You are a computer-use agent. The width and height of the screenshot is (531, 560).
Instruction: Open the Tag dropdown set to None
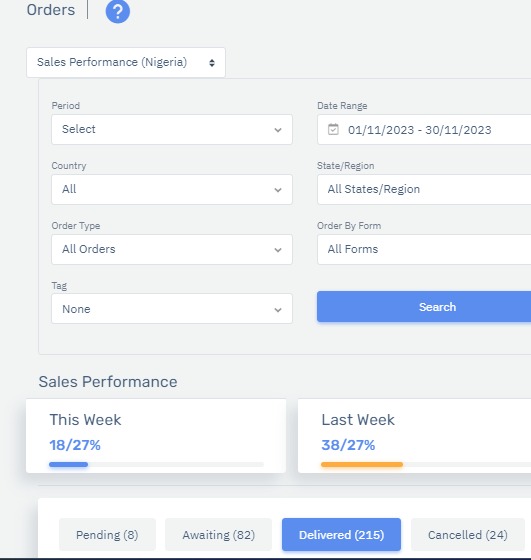coord(172,309)
